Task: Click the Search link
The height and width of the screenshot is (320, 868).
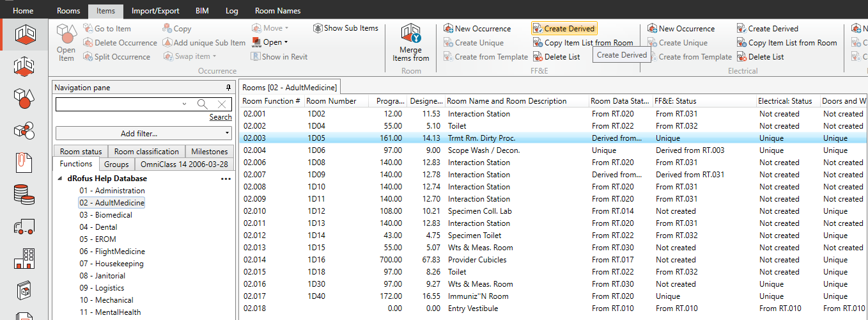Action: coord(221,117)
